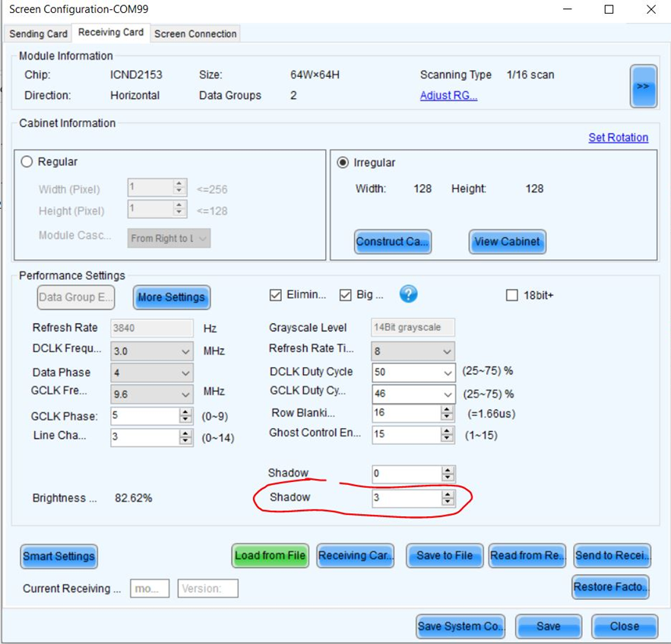Select the Irregular cabinet radio button
The height and width of the screenshot is (644, 671).
point(343,163)
